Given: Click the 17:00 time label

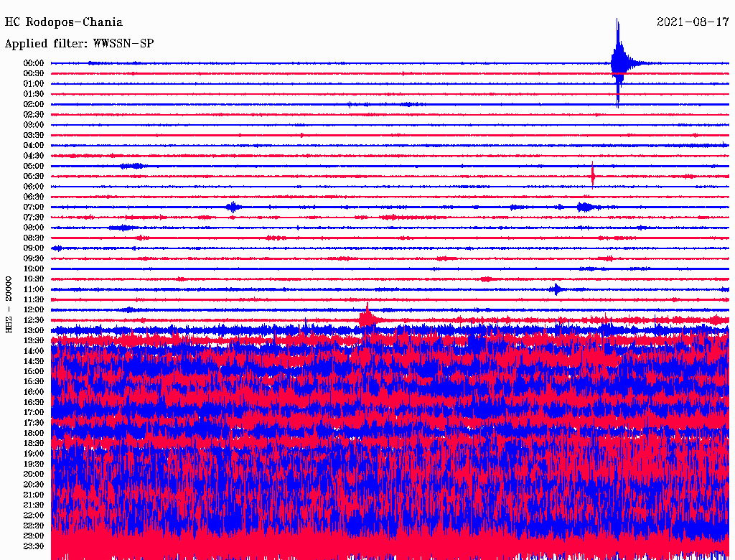Looking at the screenshot, I should 34,413.
